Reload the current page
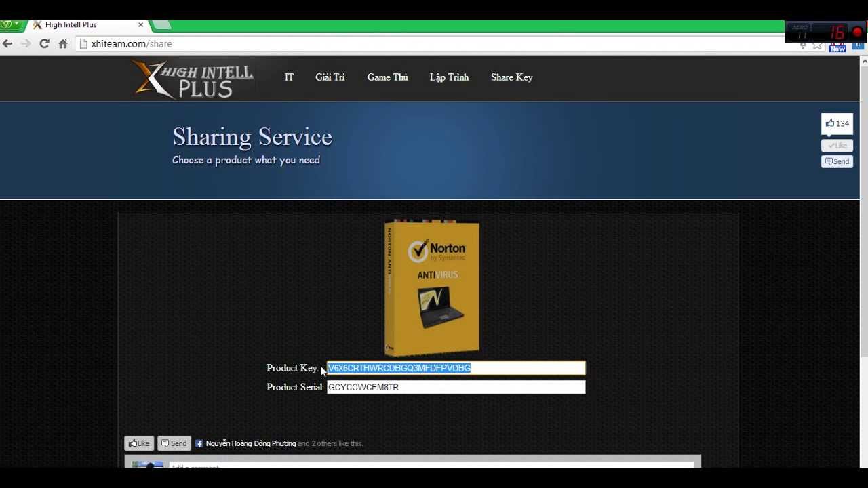The height and width of the screenshot is (488, 868). click(x=44, y=43)
